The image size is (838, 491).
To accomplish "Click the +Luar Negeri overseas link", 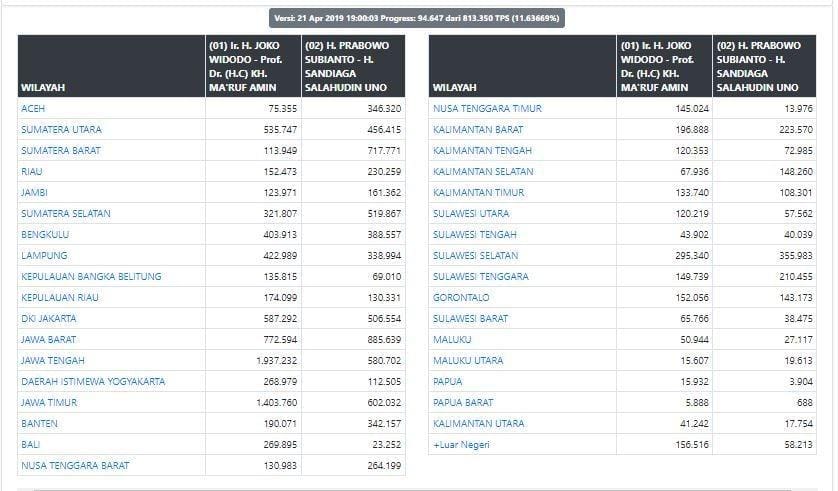I will (461, 444).
